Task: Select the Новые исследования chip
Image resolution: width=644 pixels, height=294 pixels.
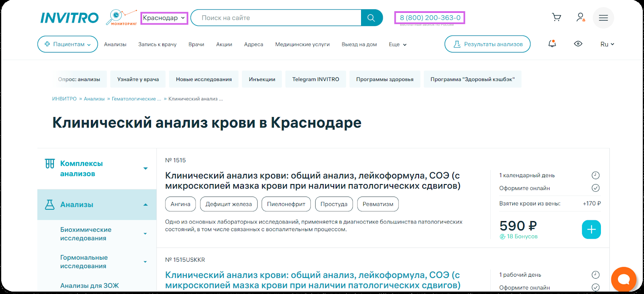Action: pyautogui.click(x=204, y=79)
